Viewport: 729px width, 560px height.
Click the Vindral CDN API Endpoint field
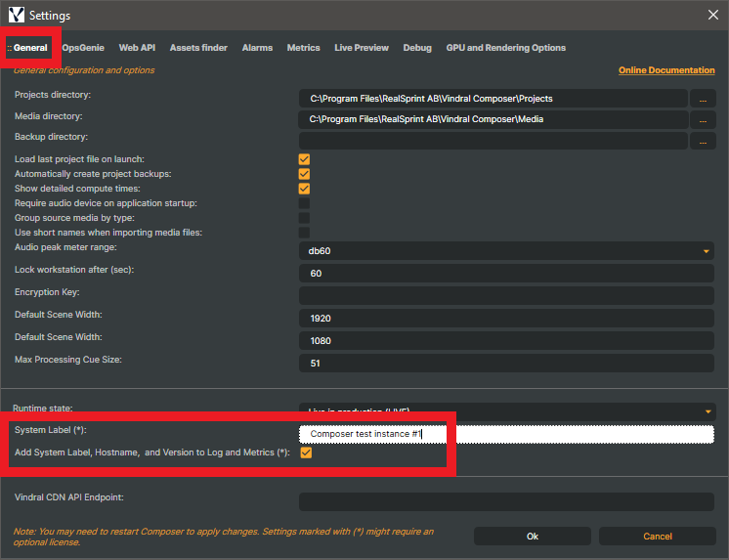click(x=506, y=502)
